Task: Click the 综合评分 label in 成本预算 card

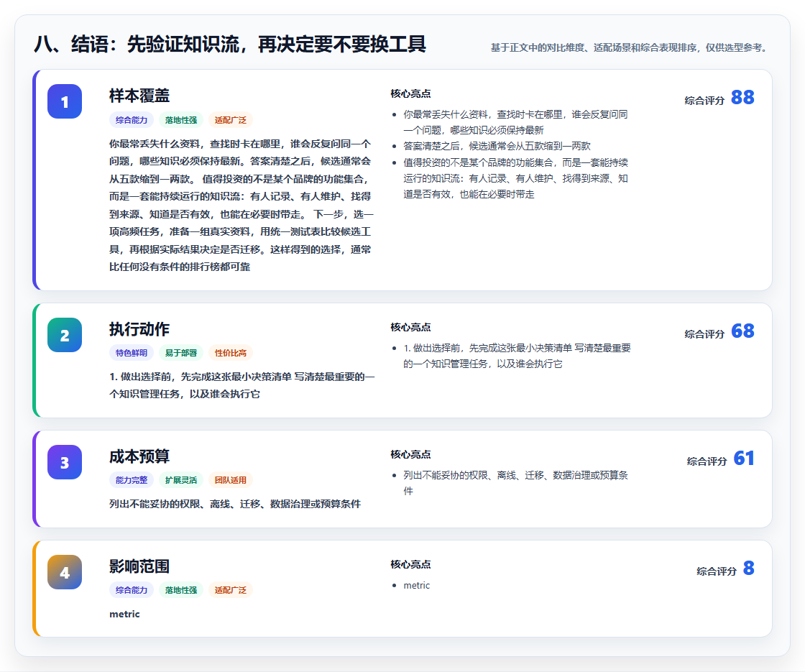Action: point(707,461)
